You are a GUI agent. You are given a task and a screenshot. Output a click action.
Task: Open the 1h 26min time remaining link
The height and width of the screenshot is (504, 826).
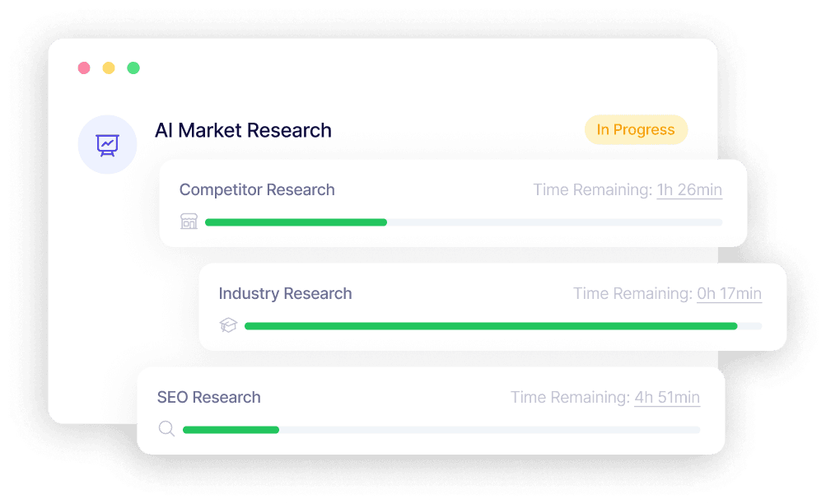coord(689,189)
